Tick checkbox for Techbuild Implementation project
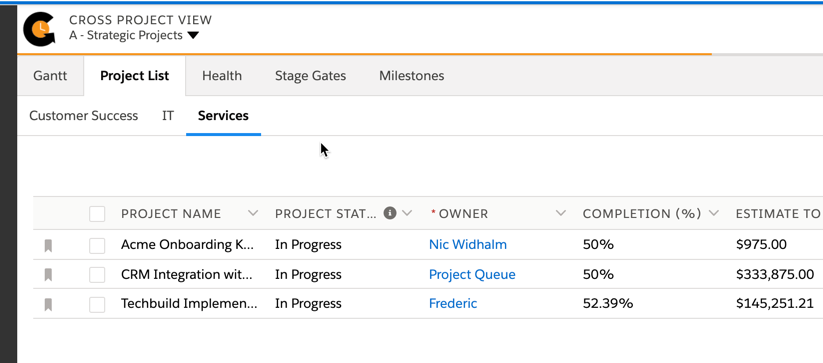Viewport: 823px width, 363px height. point(97,305)
